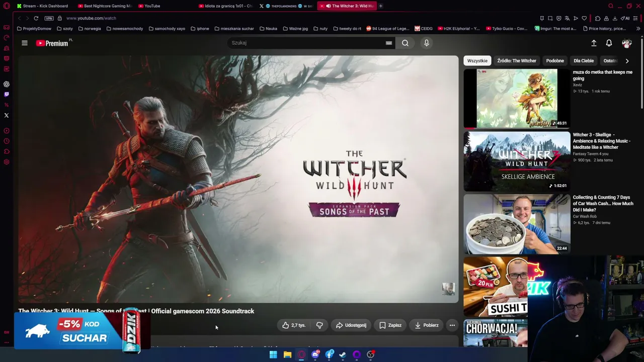Open the Nauka bookmarks folder
The image size is (644, 362).
point(268,29)
